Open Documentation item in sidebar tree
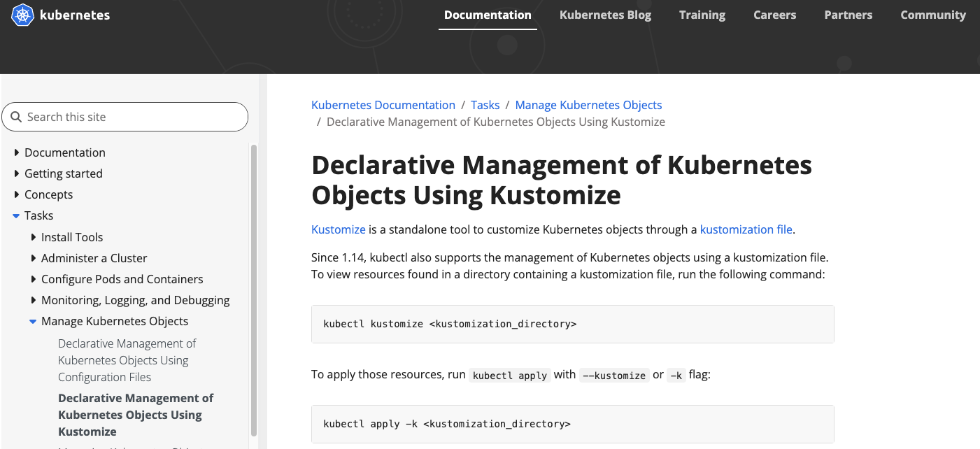 [x=65, y=152]
